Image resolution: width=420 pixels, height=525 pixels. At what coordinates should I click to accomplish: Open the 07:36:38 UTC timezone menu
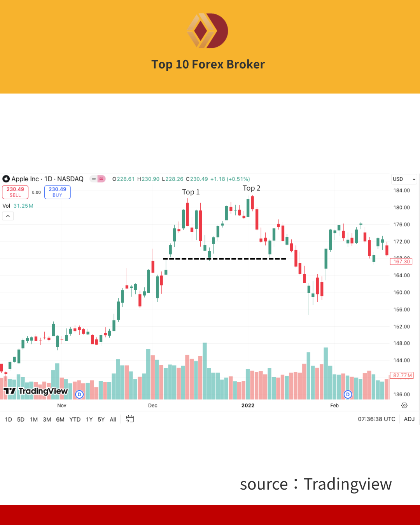pos(376,419)
